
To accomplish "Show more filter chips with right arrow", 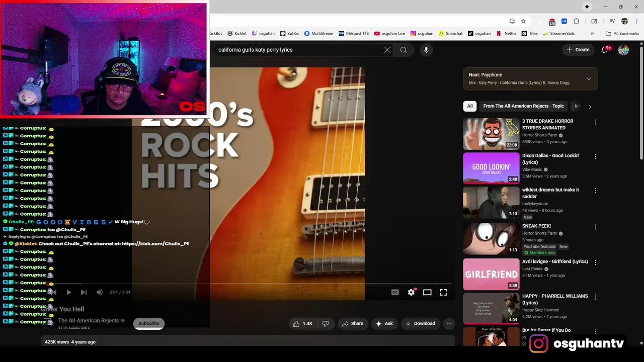I will point(590,107).
